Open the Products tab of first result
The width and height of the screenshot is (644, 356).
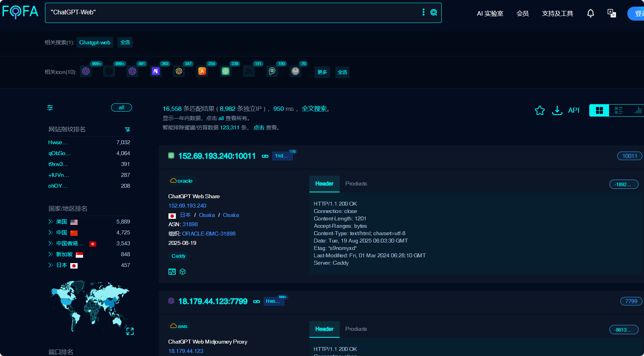tap(356, 183)
